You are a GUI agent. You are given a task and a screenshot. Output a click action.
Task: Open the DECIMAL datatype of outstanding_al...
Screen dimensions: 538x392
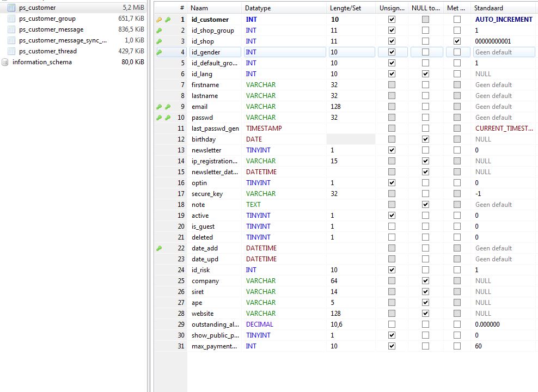(259, 324)
